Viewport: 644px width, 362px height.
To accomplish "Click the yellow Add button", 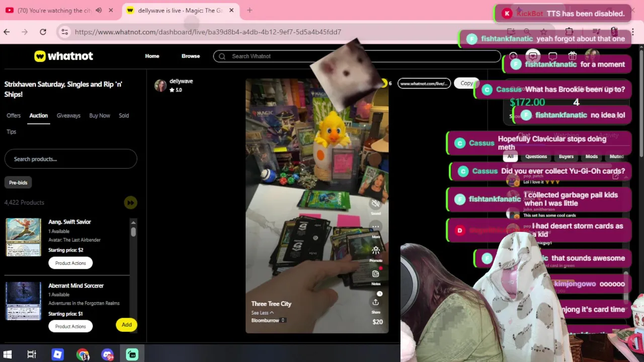I will 126,325.
